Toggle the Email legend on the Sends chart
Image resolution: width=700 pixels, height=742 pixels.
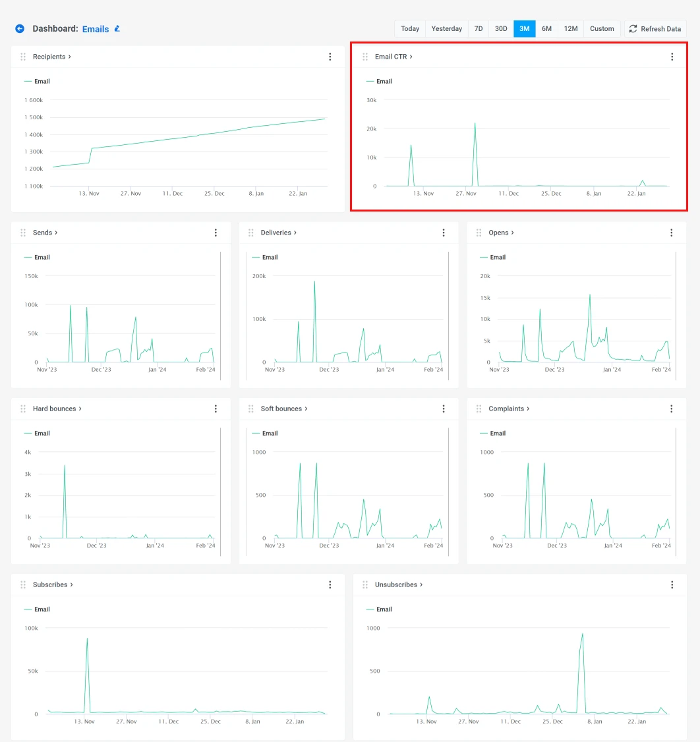[36, 257]
